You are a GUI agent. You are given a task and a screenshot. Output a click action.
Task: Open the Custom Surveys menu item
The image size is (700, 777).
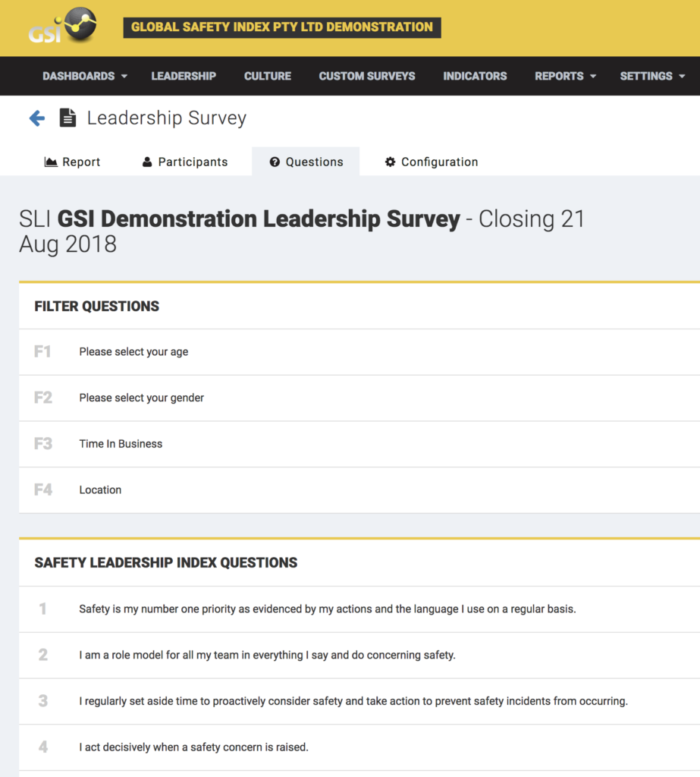pyautogui.click(x=367, y=76)
